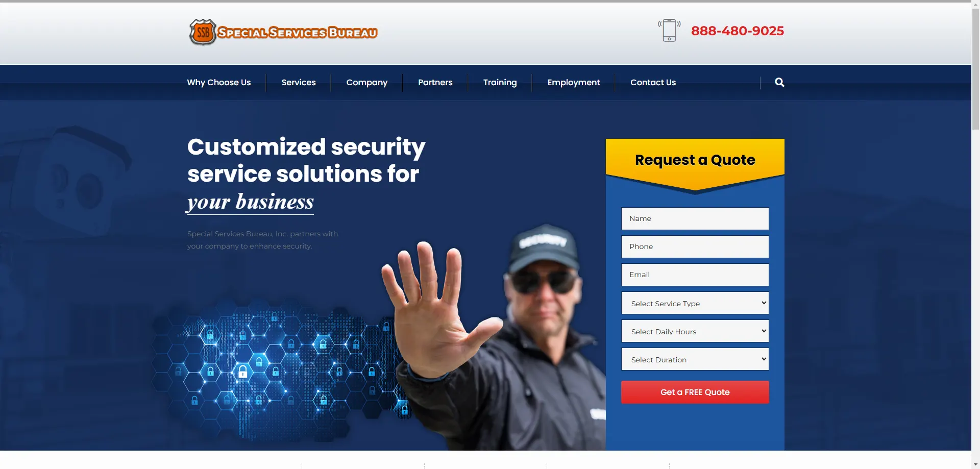The image size is (980, 469).
Task: Click the SSB shield badge logo
Action: [x=203, y=32]
